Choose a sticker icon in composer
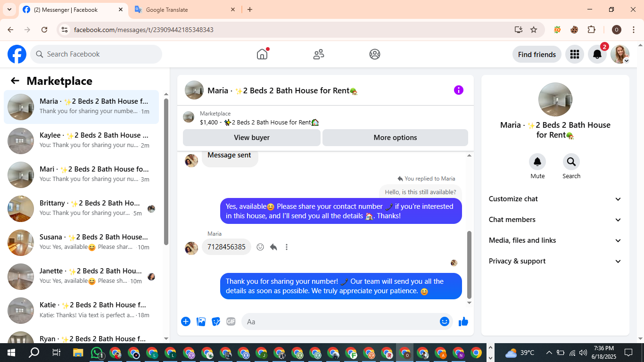This screenshot has height=362, width=644. (216, 321)
